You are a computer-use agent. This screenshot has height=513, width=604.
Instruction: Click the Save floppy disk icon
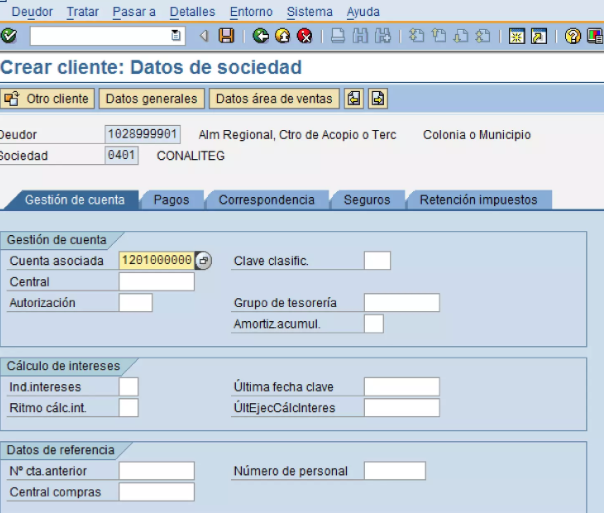pos(226,36)
